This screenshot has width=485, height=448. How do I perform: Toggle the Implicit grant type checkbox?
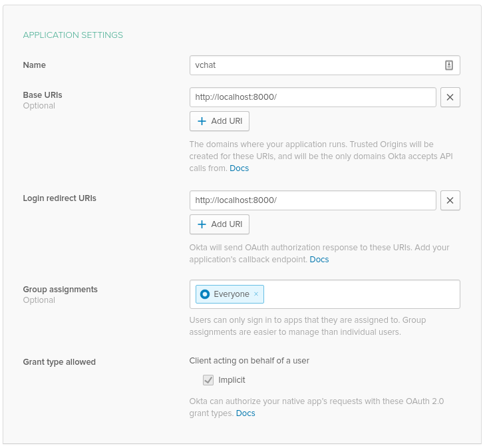208,380
